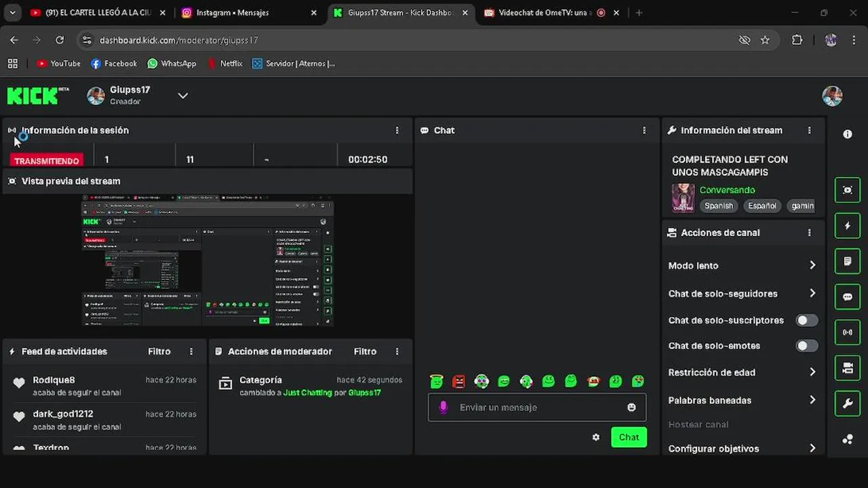The image size is (868, 488).
Task: Click the stream preview icon in right sidebar
Action: point(848,190)
